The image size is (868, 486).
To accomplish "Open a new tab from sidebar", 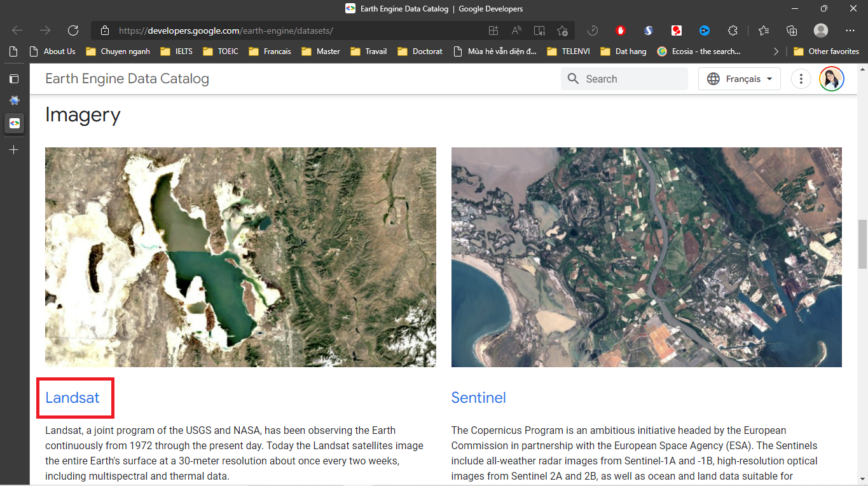I will 14,149.
